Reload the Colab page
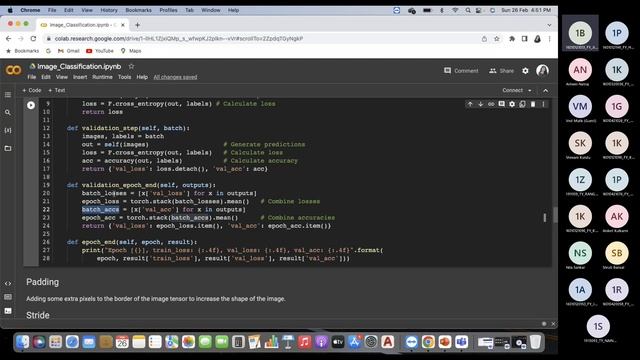 33,38
